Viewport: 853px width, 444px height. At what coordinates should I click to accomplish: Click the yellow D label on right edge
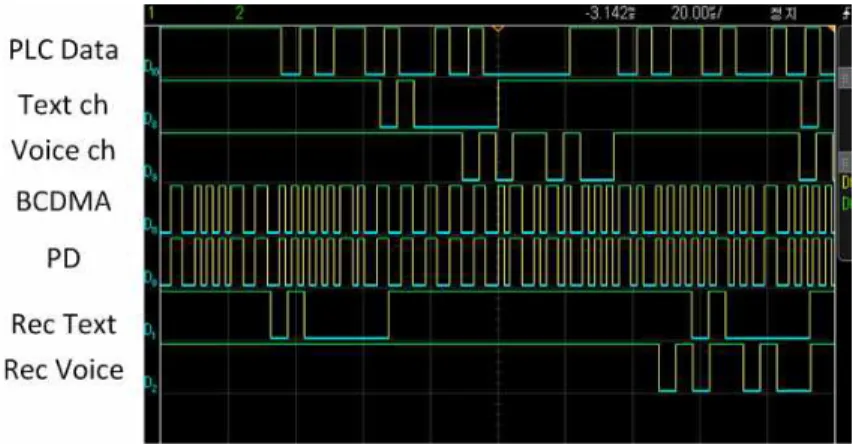pos(846,183)
